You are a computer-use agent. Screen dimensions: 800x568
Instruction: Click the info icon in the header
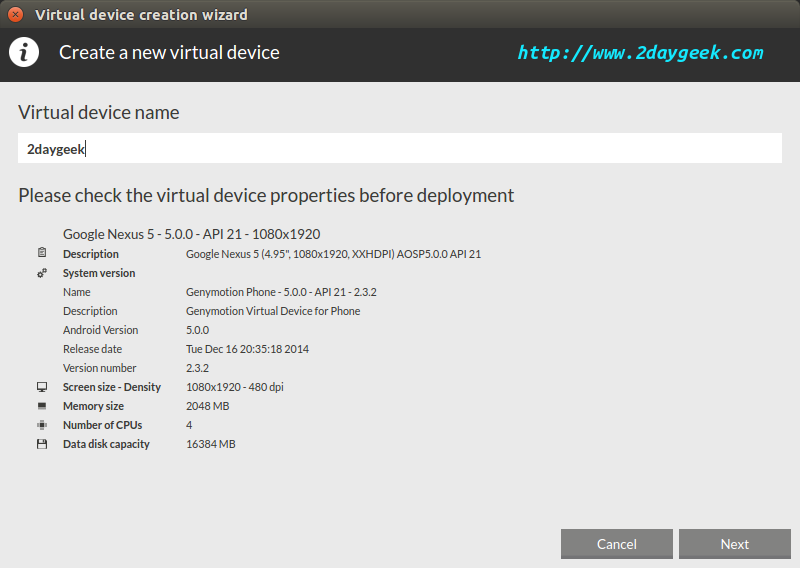23,52
